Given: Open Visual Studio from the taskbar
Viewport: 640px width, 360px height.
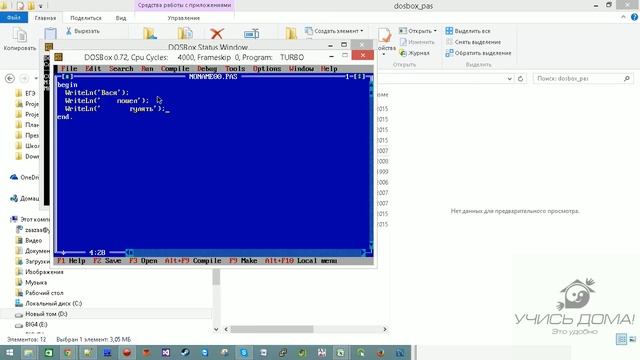Looking at the screenshot, I should pos(166,352).
